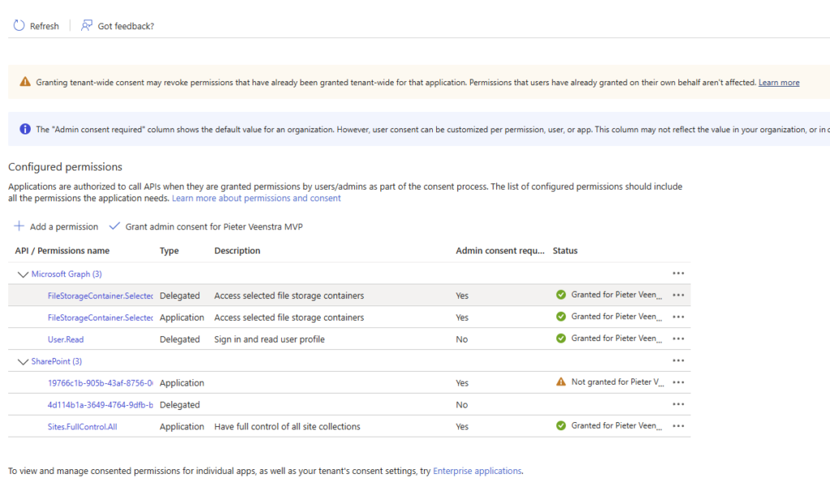Click Add a permission
The height and width of the screenshot is (504, 830).
click(64, 227)
